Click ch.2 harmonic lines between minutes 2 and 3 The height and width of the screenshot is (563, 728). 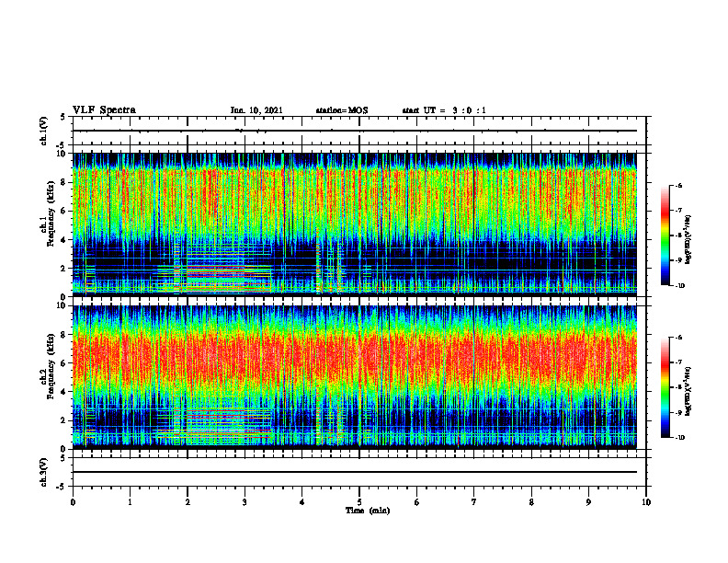point(216,424)
